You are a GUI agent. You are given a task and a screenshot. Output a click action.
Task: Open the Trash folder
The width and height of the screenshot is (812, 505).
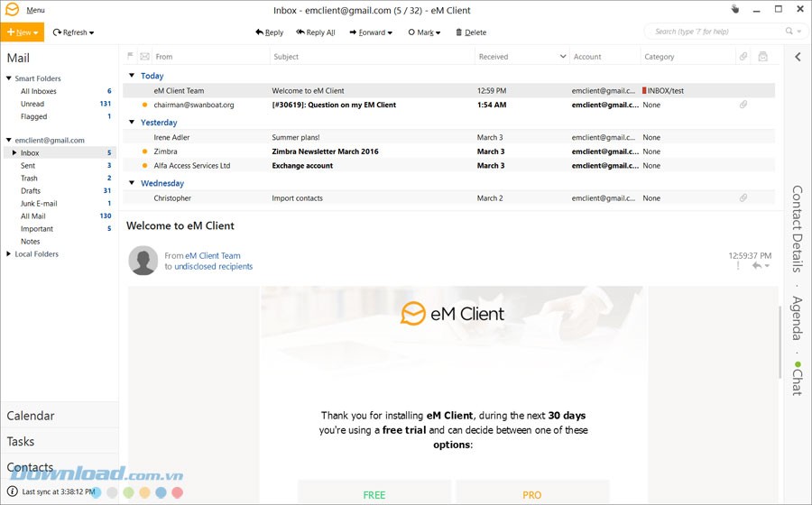(x=29, y=178)
